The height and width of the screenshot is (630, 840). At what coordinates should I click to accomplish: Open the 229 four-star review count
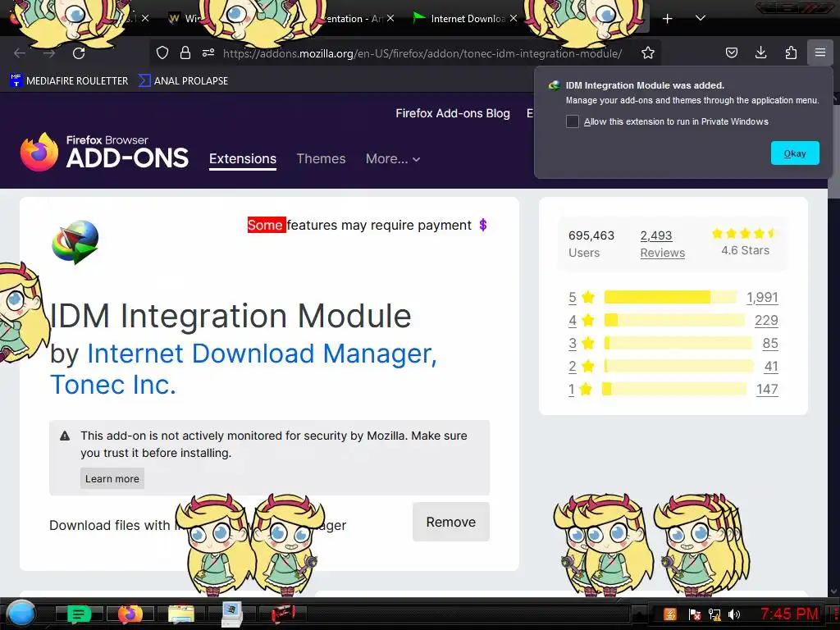(766, 321)
